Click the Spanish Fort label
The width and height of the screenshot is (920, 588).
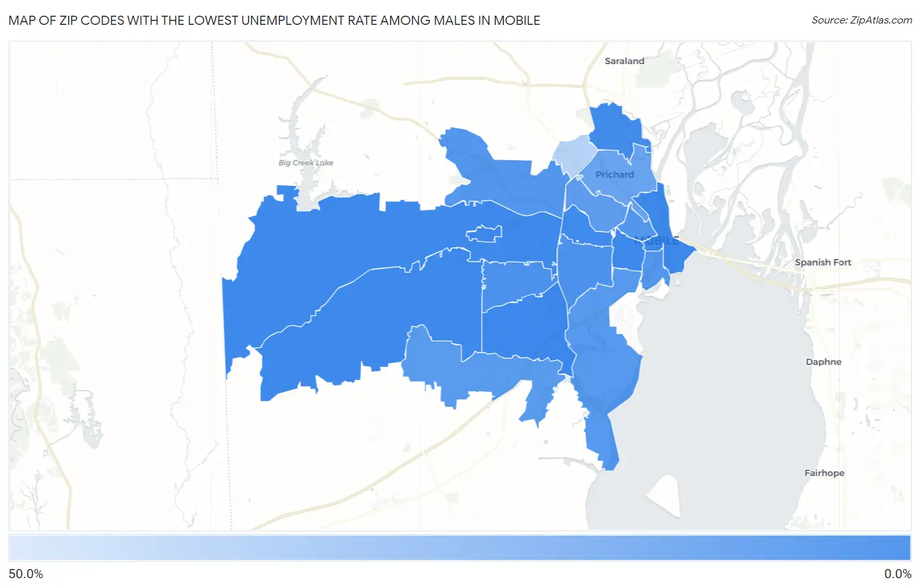(x=823, y=262)
